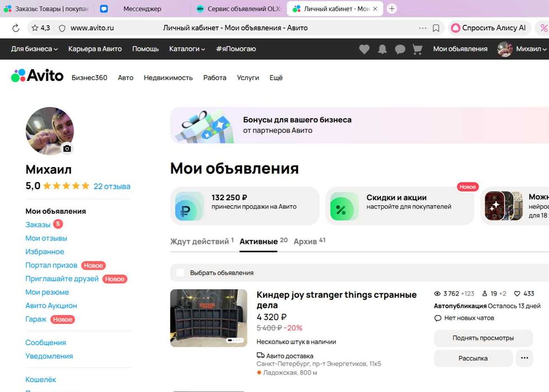This screenshot has height=392, width=549.
Task: Reload the page with the refresh icon
Action: [x=16, y=28]
